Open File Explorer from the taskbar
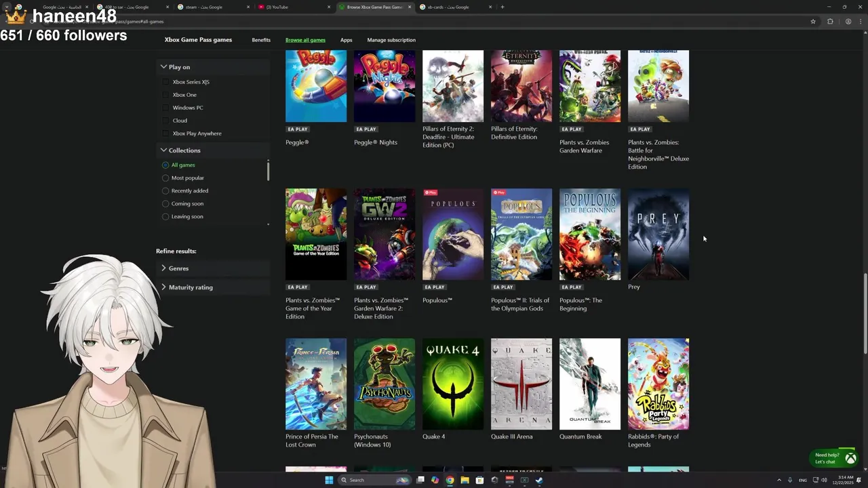Screen dimensions: 868x488 click(x=465, y=480)
